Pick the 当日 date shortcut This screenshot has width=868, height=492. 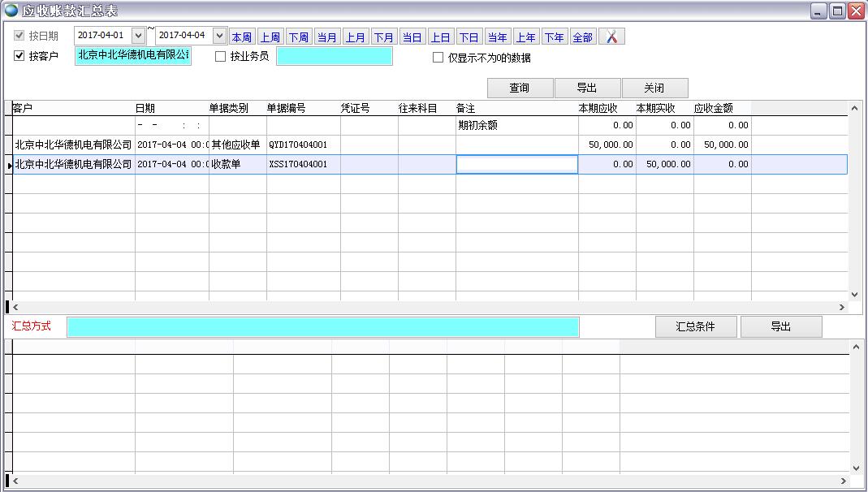[412, 37]
